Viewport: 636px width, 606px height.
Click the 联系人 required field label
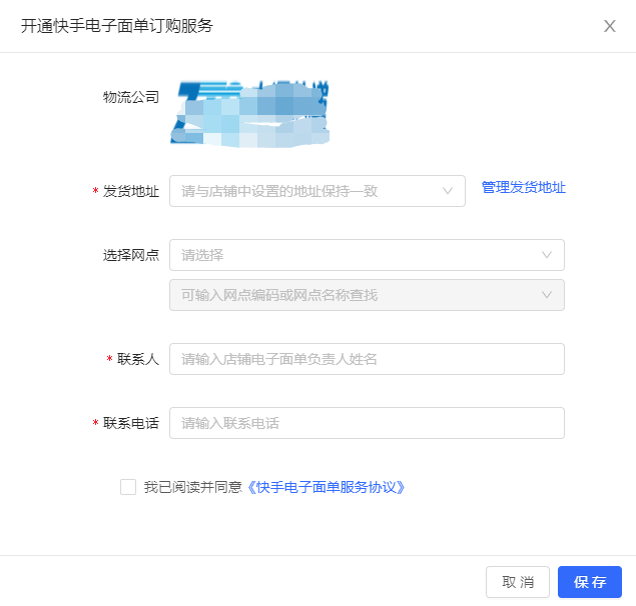(138, 359)
